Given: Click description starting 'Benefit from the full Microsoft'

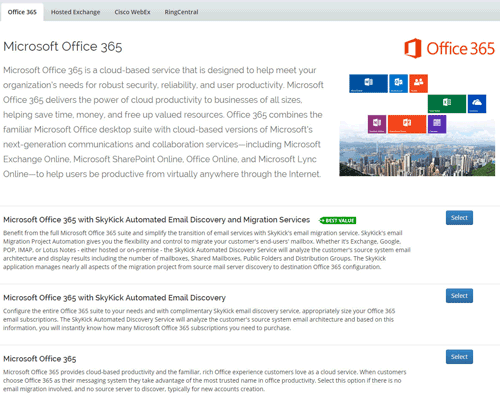Looking at the screenshot, I should coord(207,250).
